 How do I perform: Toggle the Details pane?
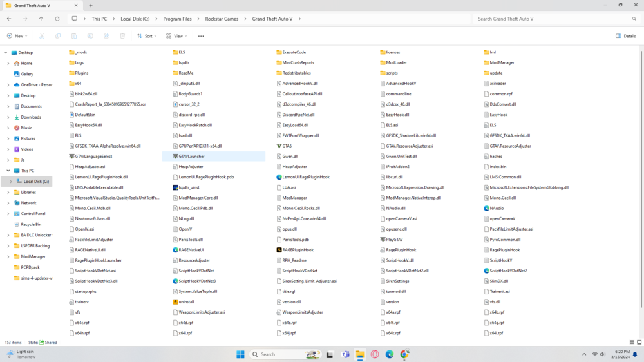click(625, 36)
